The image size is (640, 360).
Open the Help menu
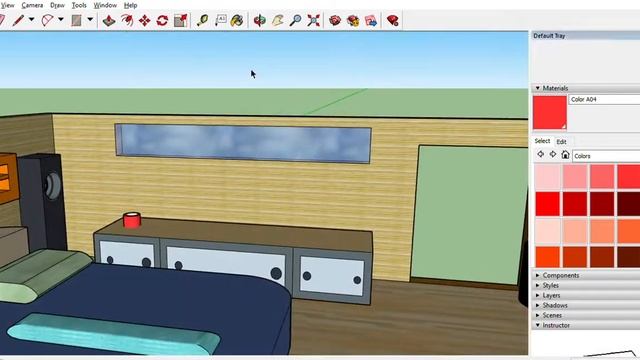click(x=130, y=5)
